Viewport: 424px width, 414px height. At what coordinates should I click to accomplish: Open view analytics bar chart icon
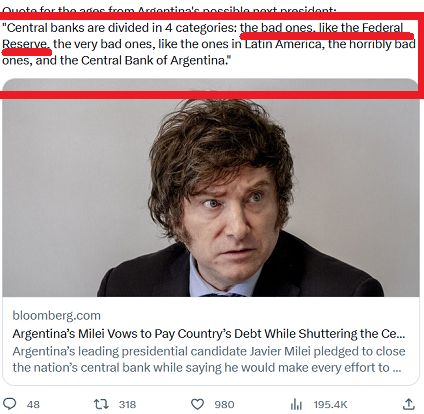(x=296, y=404)
